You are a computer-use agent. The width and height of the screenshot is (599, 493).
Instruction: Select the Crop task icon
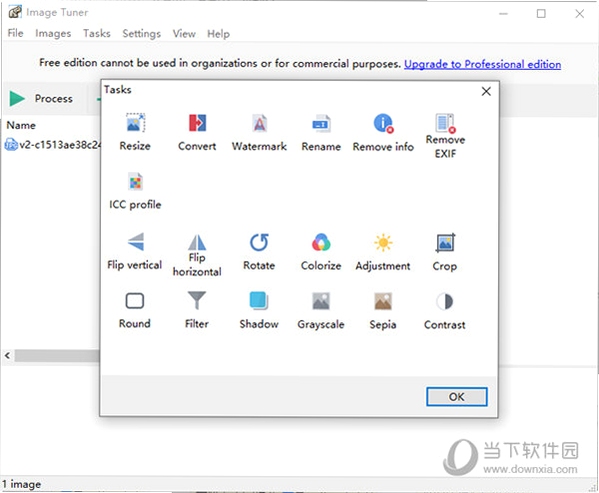[445, 242]
